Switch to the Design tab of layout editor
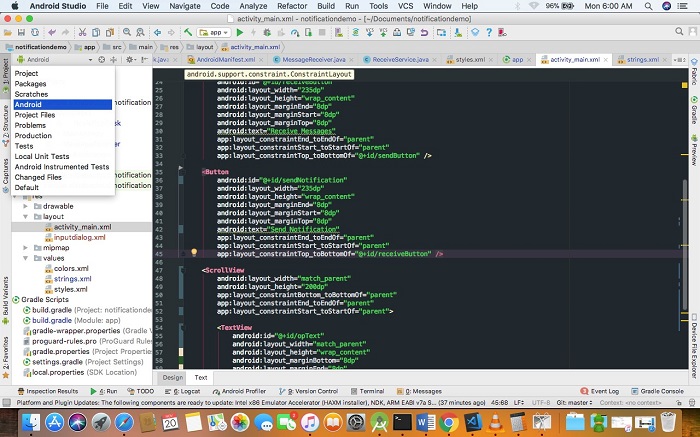Screen dimensions: 700x437 [x=173, y=377]
